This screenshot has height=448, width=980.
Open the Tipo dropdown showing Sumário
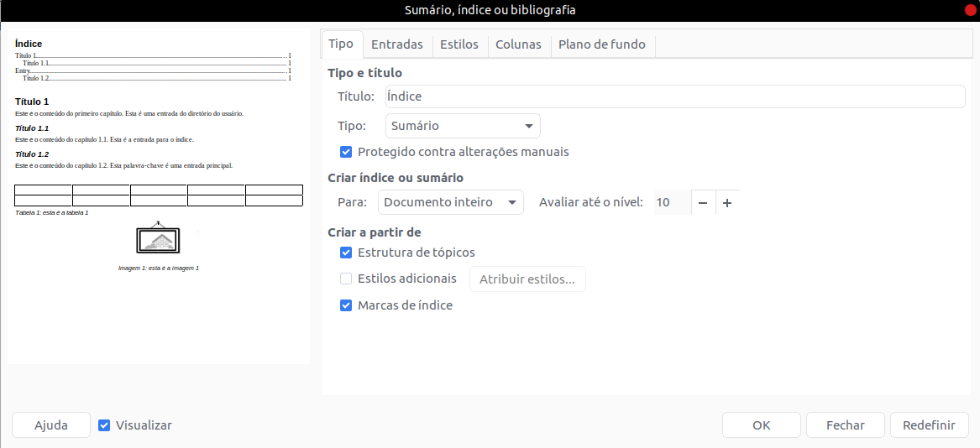463,126
